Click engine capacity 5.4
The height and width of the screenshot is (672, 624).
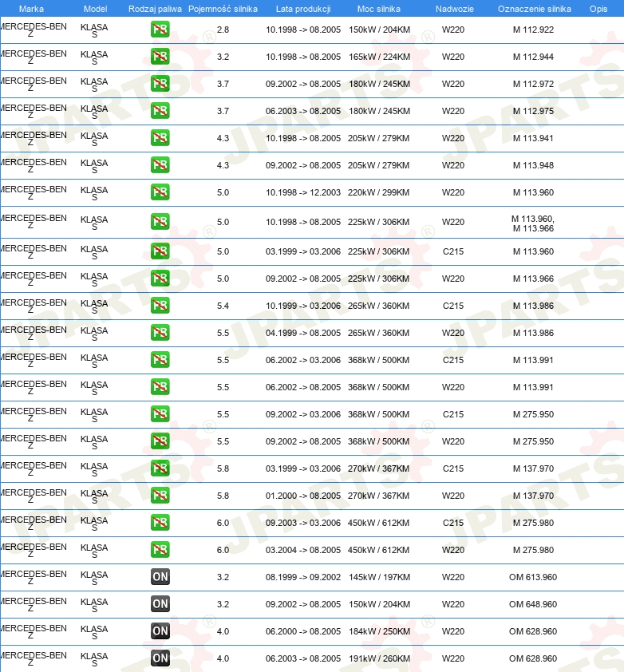(223, 306)
